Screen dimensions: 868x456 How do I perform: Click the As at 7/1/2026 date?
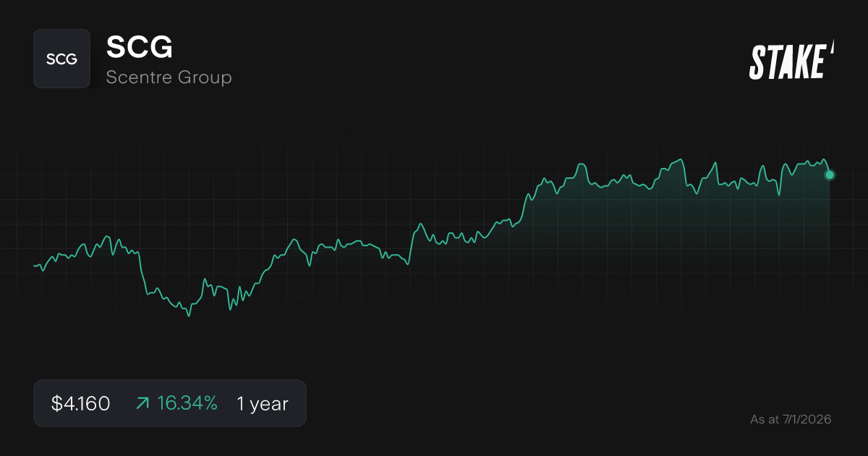click(791, 420)
